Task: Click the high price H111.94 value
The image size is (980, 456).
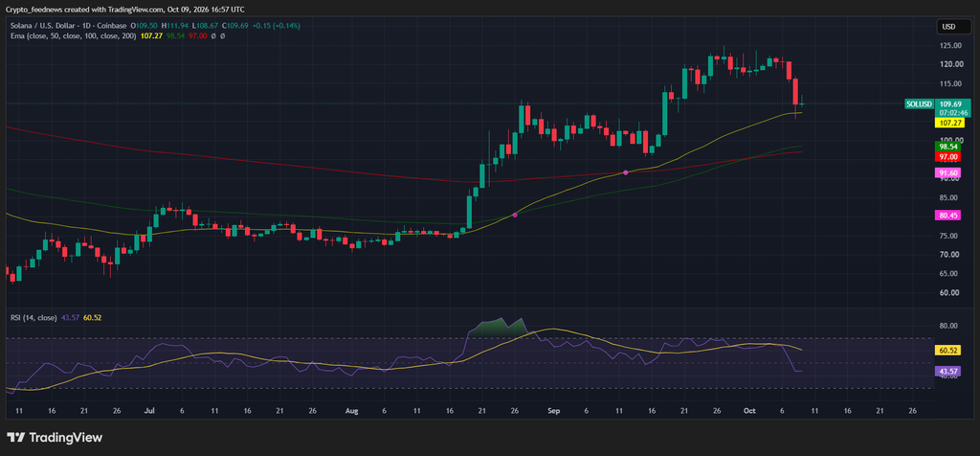Action: click(174, 26)
